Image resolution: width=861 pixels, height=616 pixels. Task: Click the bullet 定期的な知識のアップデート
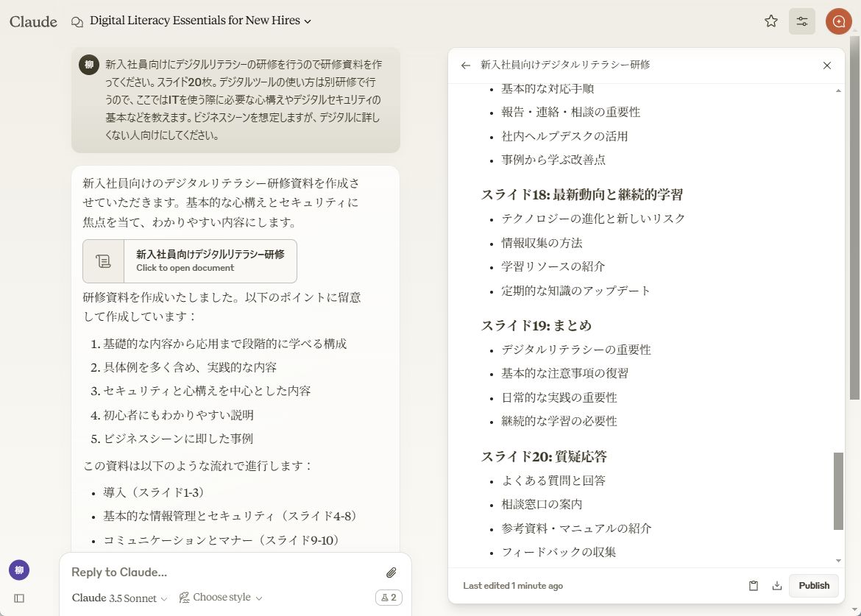click(576, 291)
